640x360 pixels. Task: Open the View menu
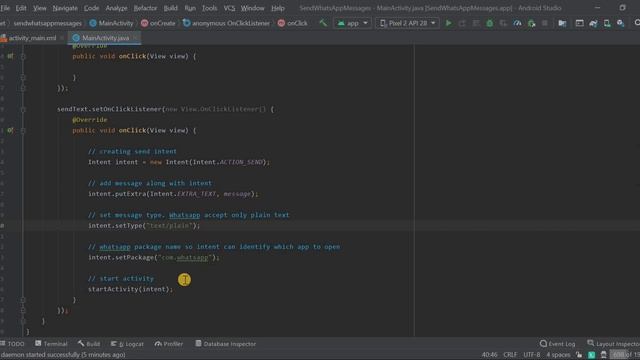(x=40, y=8)
